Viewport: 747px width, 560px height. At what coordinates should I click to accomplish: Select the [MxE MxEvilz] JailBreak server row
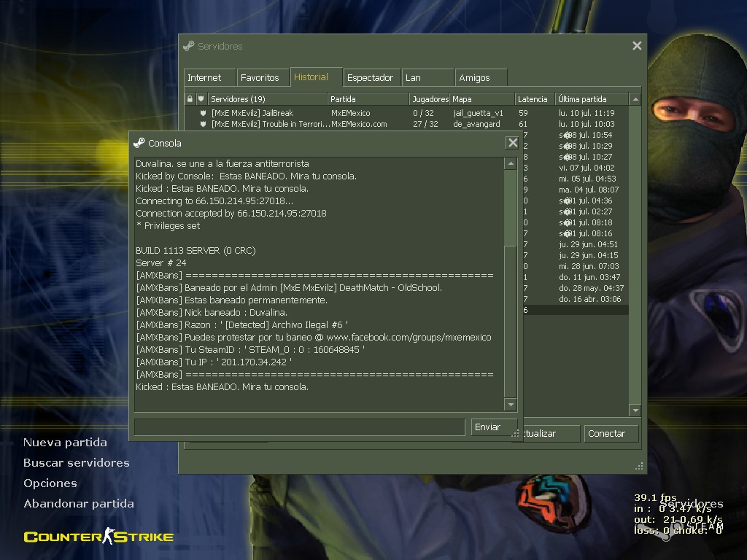(x=407, y=113)
